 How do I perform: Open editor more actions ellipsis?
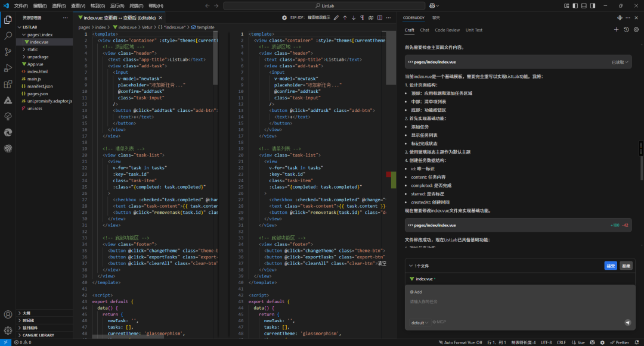[389, 18]
